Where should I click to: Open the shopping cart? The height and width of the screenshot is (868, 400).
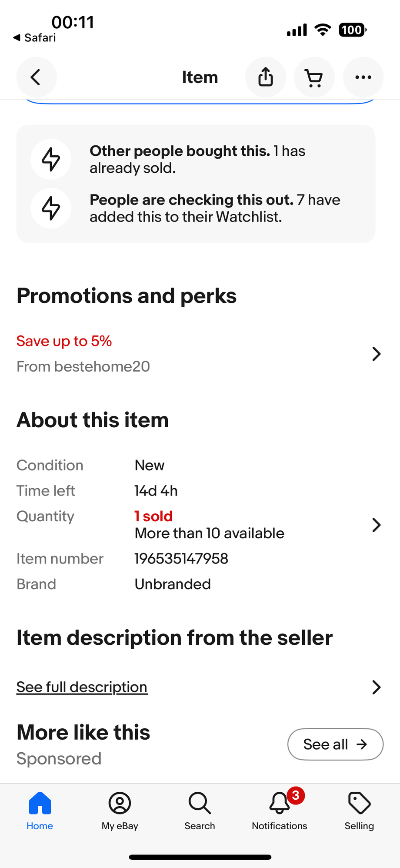tap(314, 77)
